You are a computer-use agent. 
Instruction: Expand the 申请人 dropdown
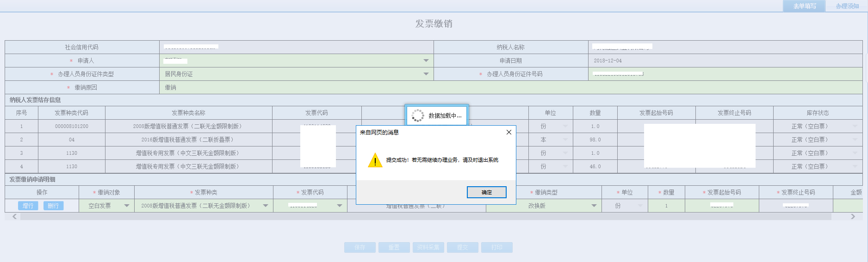[426, 61]
